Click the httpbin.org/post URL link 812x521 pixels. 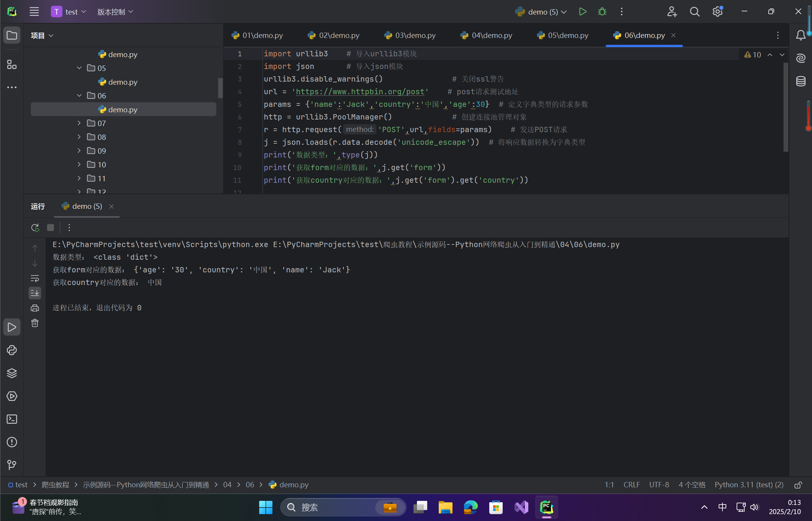360,92
